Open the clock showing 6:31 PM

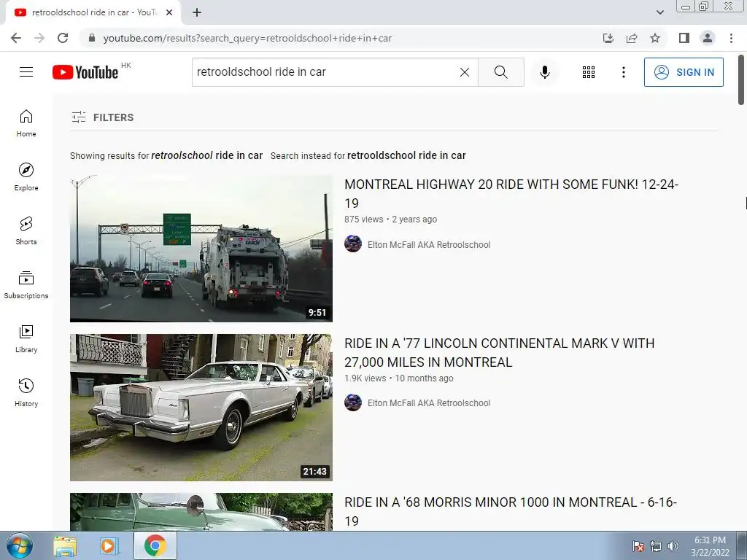tap(710, 545)
